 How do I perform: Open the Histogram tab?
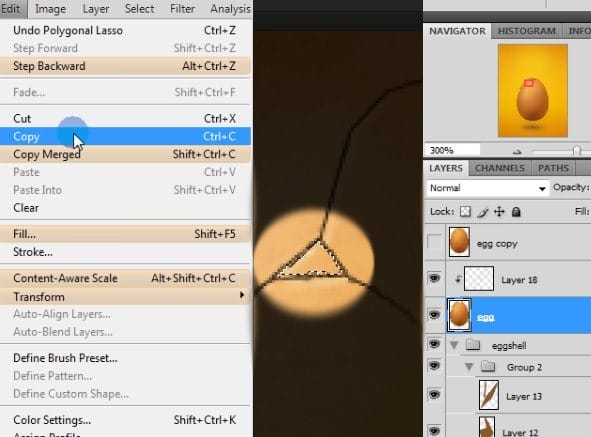coord(527,31)
